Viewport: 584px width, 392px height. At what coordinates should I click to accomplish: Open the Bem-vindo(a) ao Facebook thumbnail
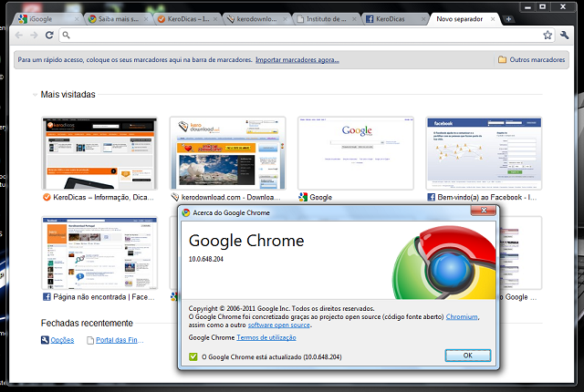pyautogui.click(x=484, y=153)
